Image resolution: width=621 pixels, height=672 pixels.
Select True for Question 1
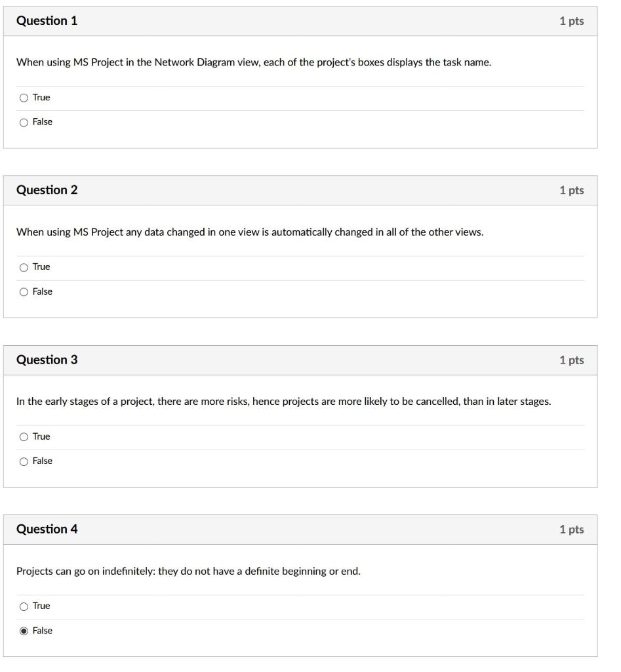click(x=24, y=96)
